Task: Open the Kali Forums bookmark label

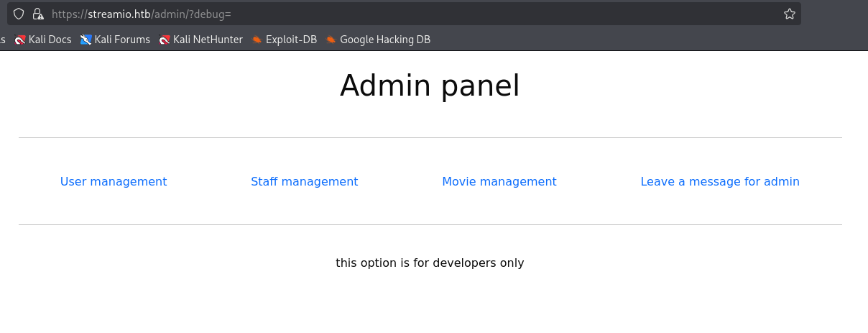Action: tap(123, 40)
